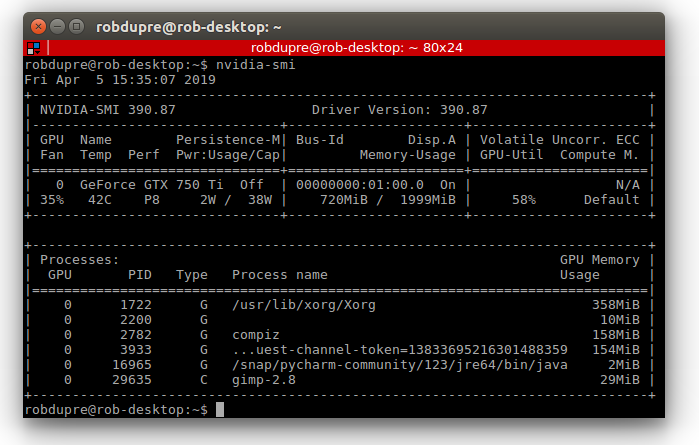
Task: Click the Compute M. header
Action: coord(599,155)
